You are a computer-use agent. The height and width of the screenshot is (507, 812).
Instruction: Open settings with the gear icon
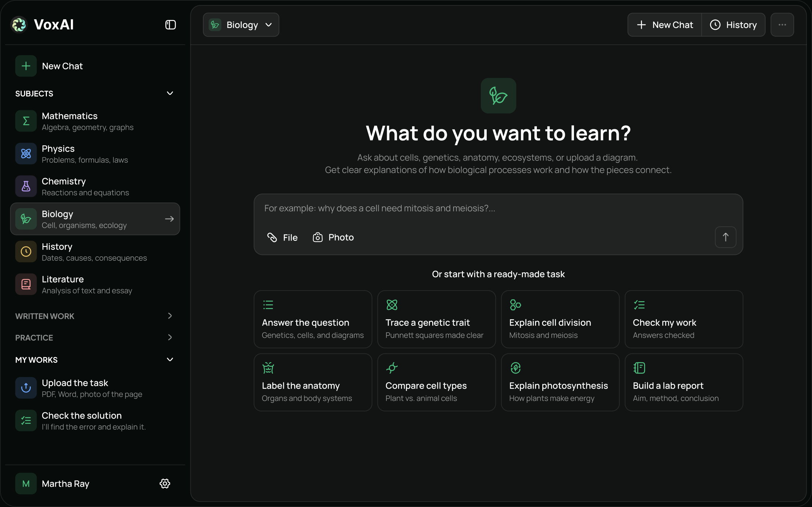pos(165,483)
